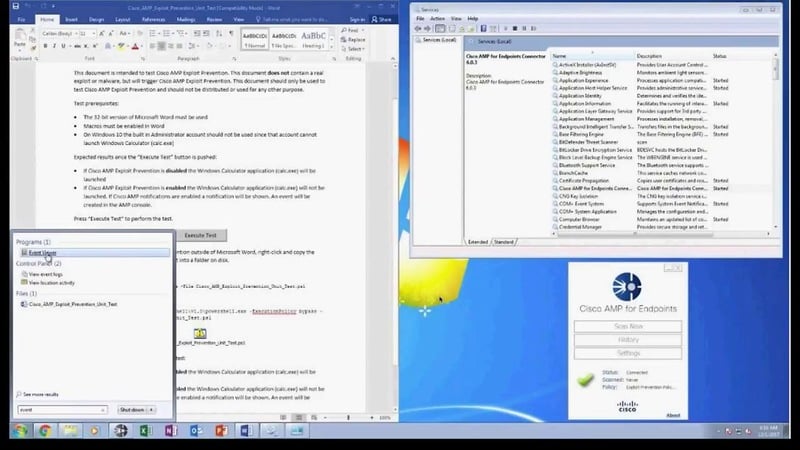Open Outlook from the taskbar
The width and height of the screenshot is (800, 450).
[x=196, y=431]
